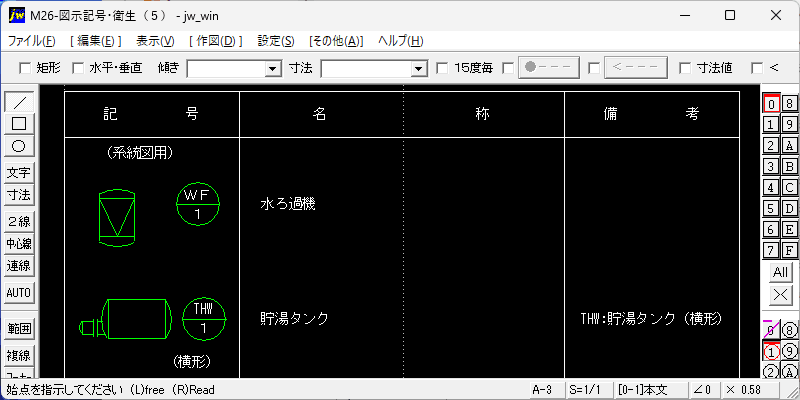The width and height of the screenshot is (800, 400).
Task: Select layer 3 square button
Action: point(771,166)
